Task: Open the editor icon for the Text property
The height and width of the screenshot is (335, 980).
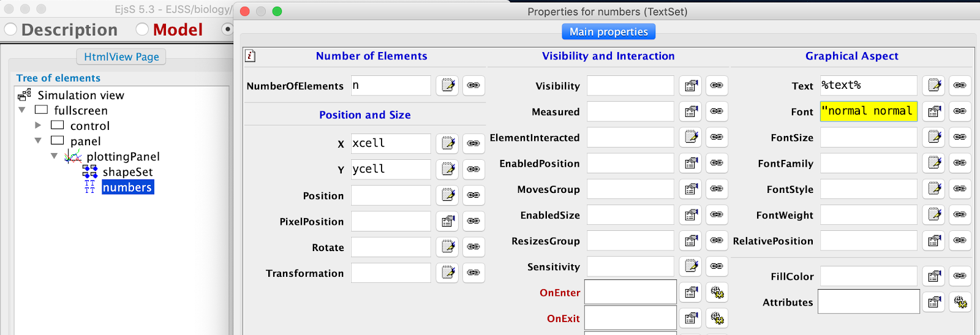Action: tap(934, 86)
